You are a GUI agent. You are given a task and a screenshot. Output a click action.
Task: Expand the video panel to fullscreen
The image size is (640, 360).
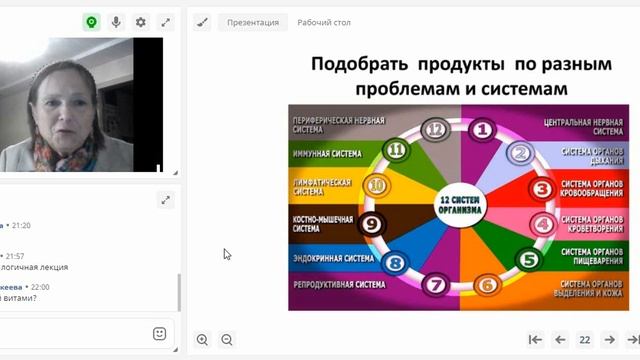point(166,22)
